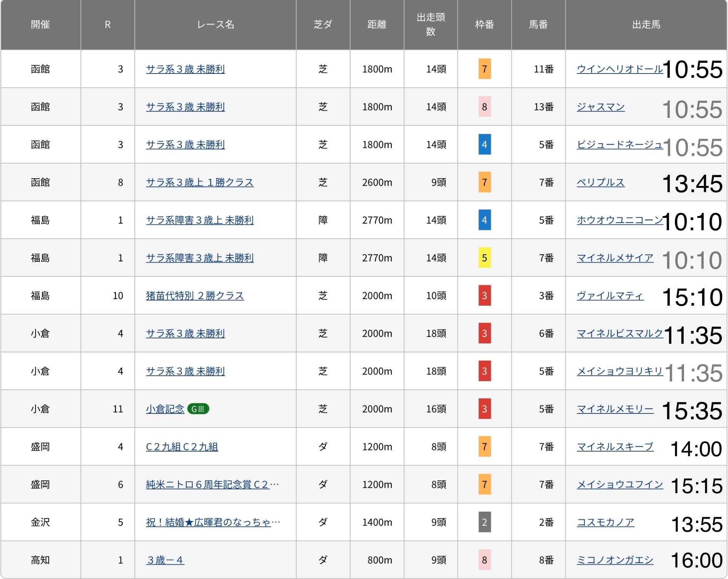The image size is (728, 579).
Task: Open the サラ系3歳上 1勝クラス race link
Action: point(200,182)
